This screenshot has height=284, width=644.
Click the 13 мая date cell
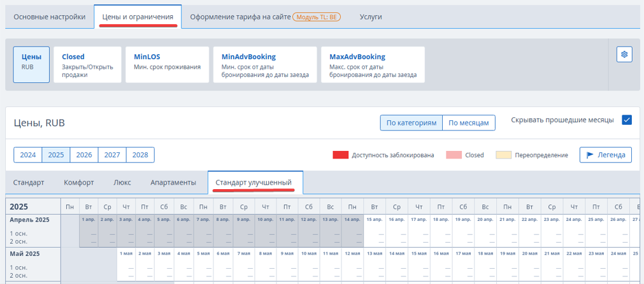[x=374, y=264]
